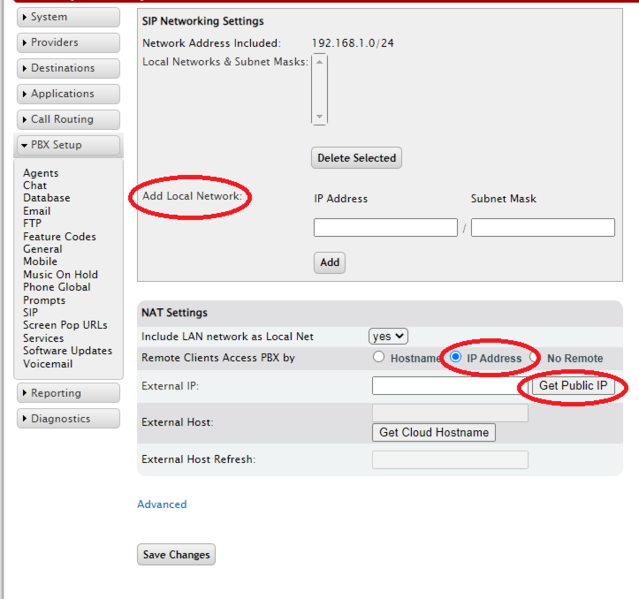Screen dimensions: 639x599
Task: Open Feature Codes in PBX Setup
Action: [x=59, y=237]
